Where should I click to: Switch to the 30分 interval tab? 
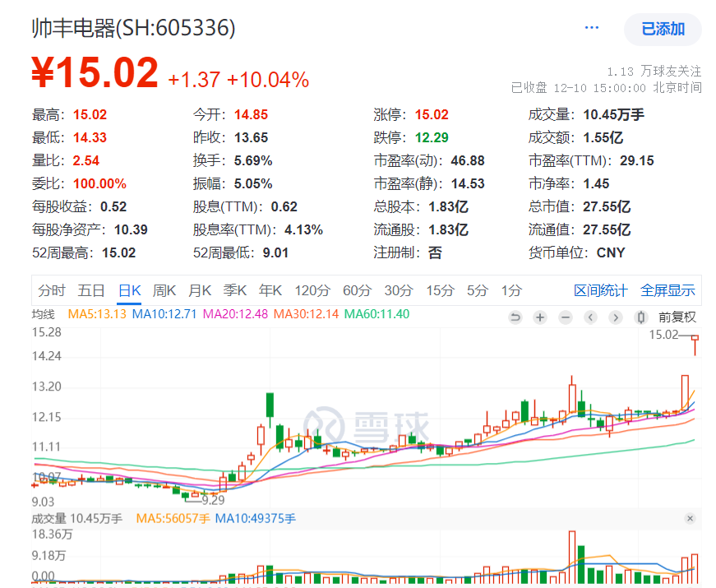[x=399, y=290]
